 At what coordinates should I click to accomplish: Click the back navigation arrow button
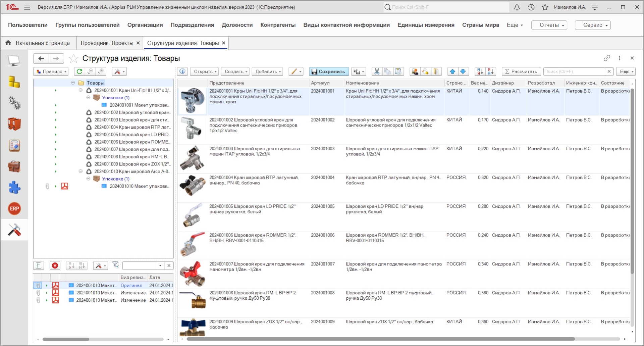point(41,58)
